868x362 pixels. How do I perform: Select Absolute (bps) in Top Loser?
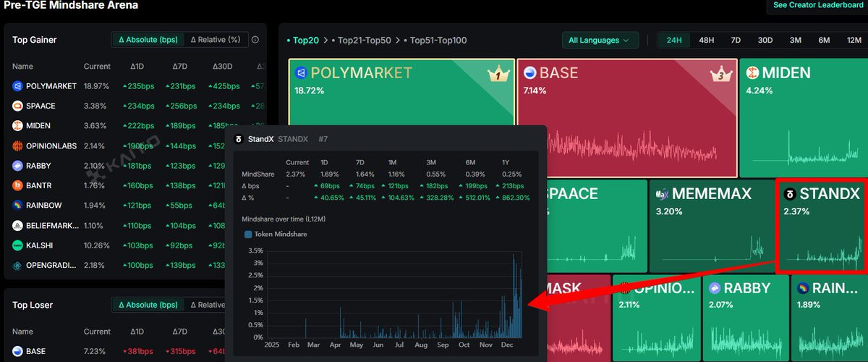(x=148, y=305)
